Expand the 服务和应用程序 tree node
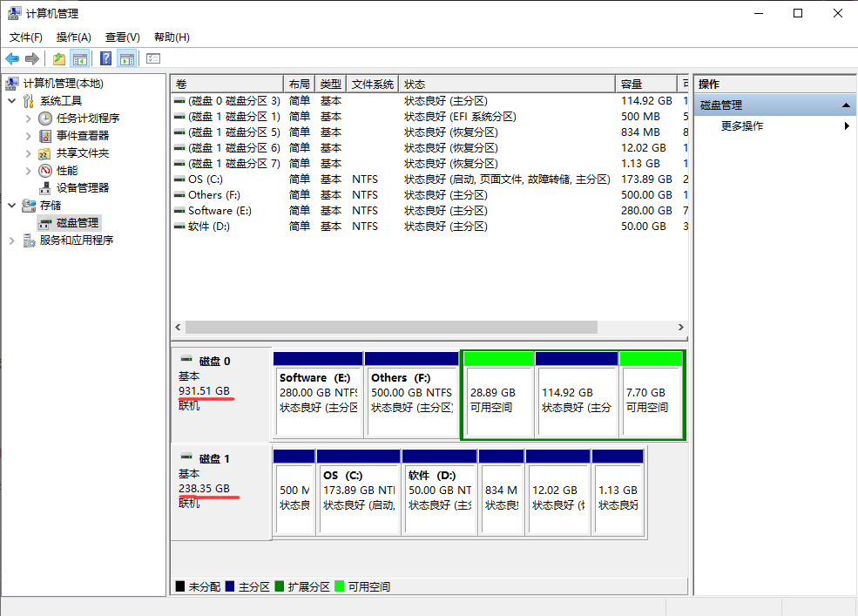 [12, 240]
